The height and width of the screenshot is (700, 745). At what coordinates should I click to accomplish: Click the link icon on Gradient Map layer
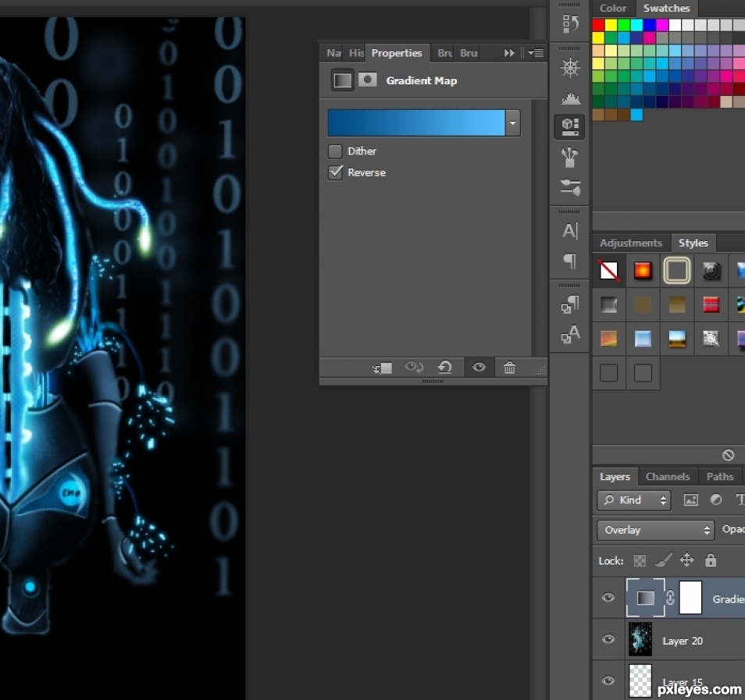670,598
